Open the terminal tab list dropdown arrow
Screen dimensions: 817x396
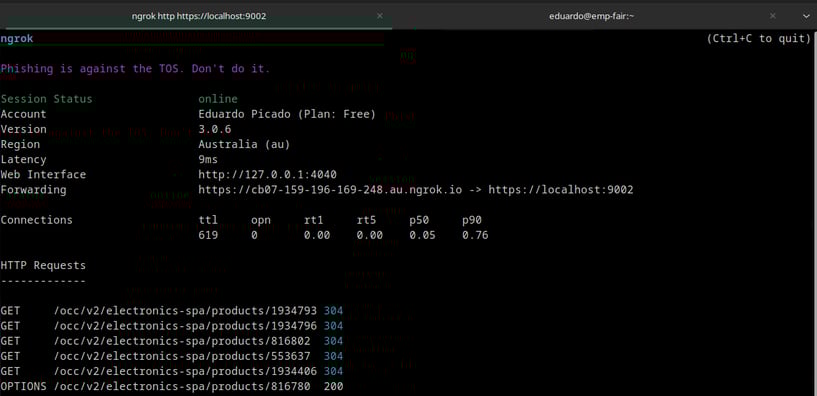(806, 17)
